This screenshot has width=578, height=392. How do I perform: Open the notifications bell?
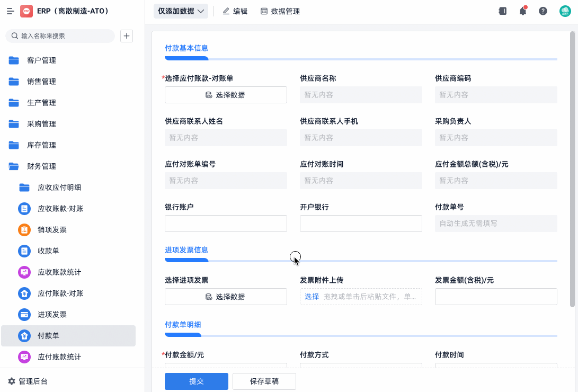(522, 11)
